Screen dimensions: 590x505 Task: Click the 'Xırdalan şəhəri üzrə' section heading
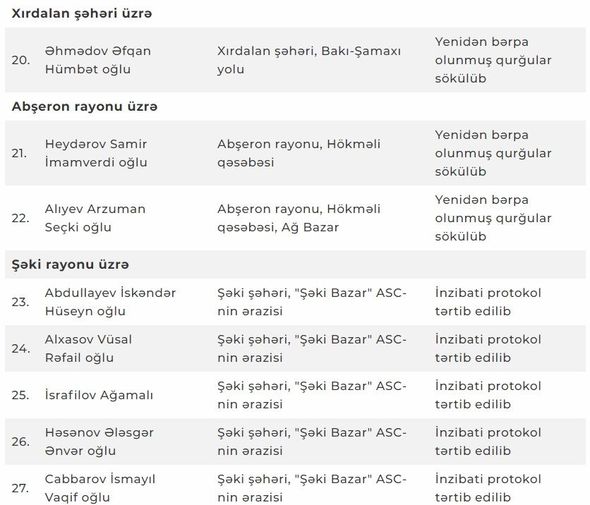click(x=82, y=14)
